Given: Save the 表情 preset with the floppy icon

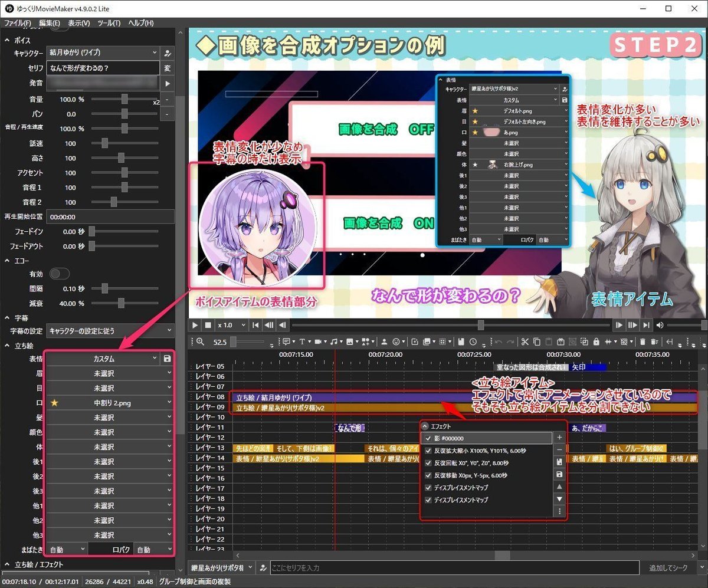Looking at the screenshot, I should point(168,359).
